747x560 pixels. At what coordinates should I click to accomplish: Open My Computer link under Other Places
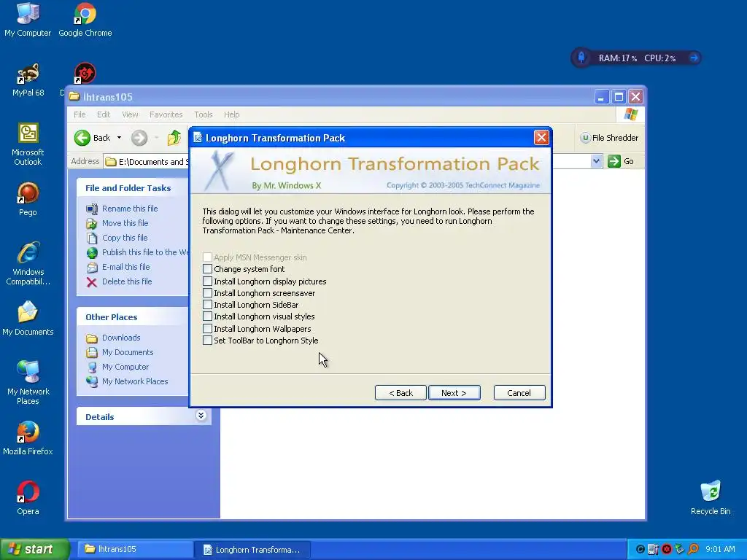(125, 367)
